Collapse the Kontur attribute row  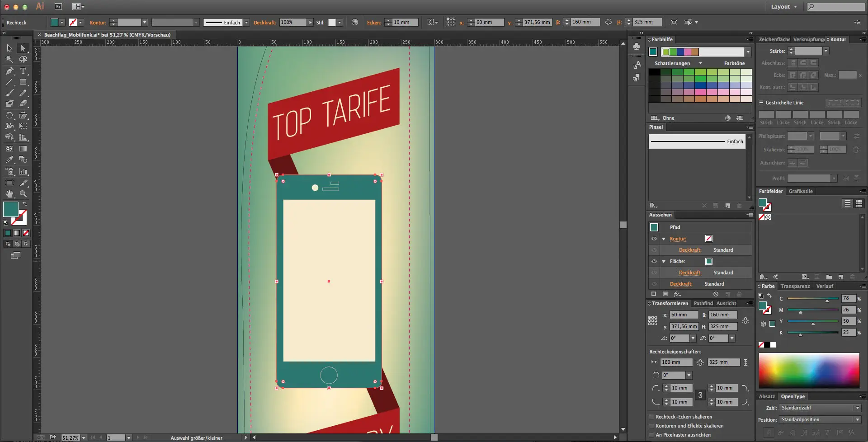(664, 239)
